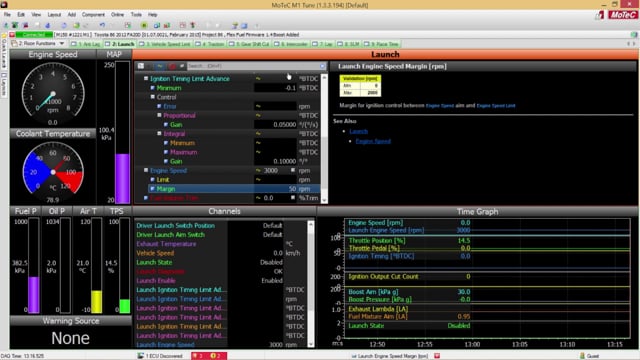This screenshot has height=360, width=640.
Task: Click the Guest user icon in status bar
Action: (582, 356)
